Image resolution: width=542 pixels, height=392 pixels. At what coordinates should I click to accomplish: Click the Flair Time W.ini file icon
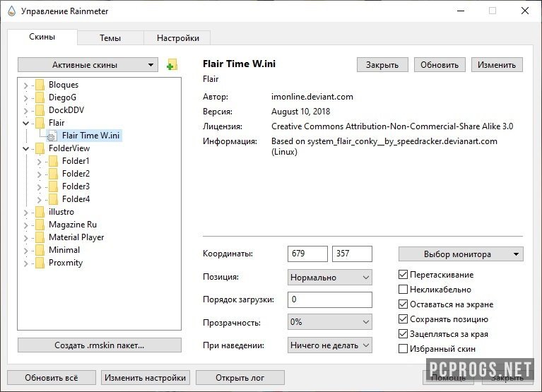[52, 136]
